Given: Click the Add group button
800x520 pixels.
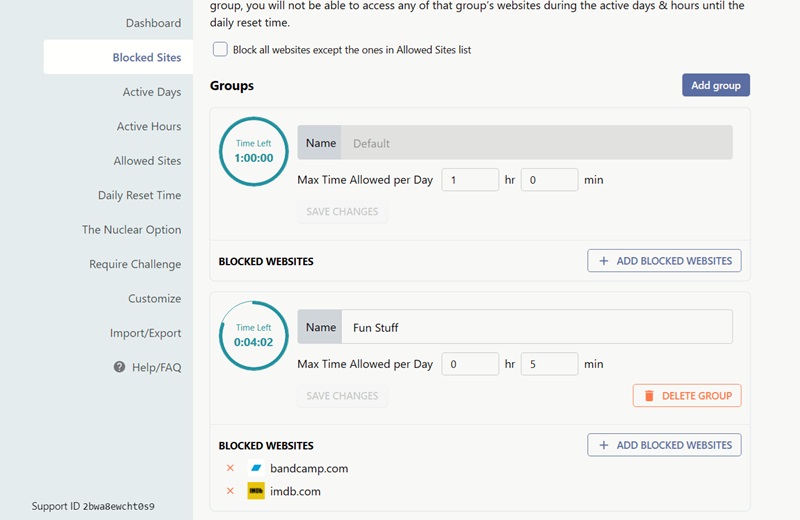Looking at the screenshot, I should point(716,85).
